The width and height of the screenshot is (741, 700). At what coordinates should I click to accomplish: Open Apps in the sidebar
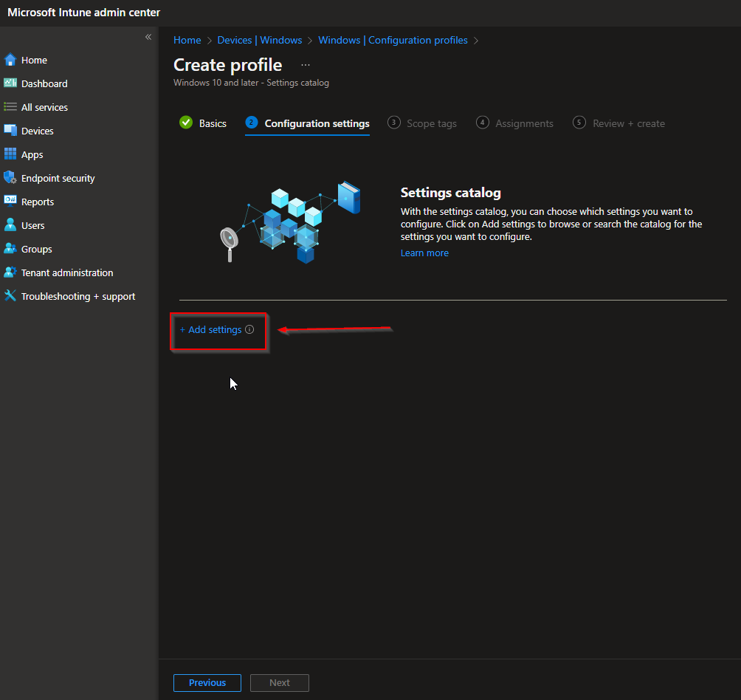pos(32,154)
